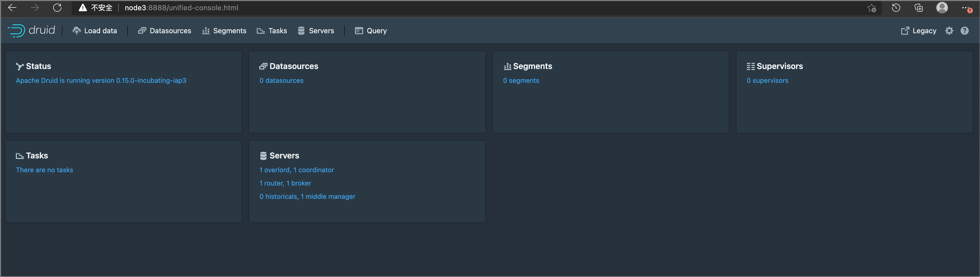This screenshot has width=980, height=277.
Task: Click the browser profile avatar
Action: (x=942, y=8)
